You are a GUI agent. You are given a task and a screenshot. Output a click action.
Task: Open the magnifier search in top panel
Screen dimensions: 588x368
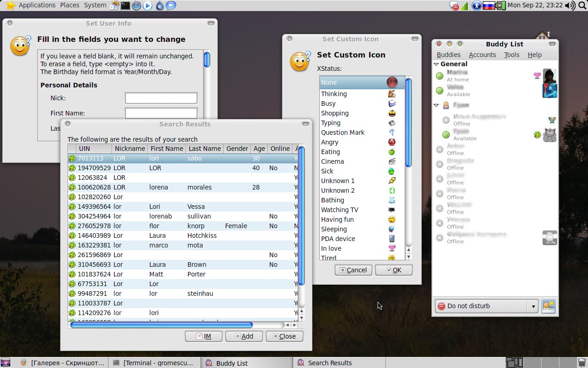point(582,6)
